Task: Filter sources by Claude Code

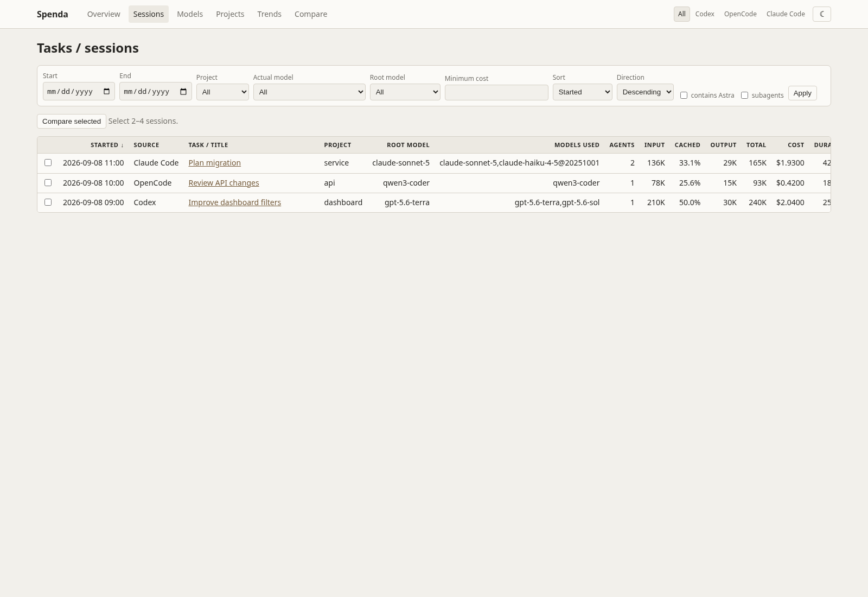Action: [786, 14]
